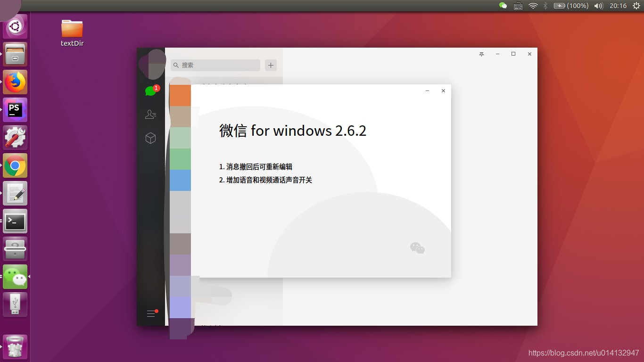This screenshot has height=362, width=644.
Task: Open keyboard input indicator in top panel
Action: [518, 6]
